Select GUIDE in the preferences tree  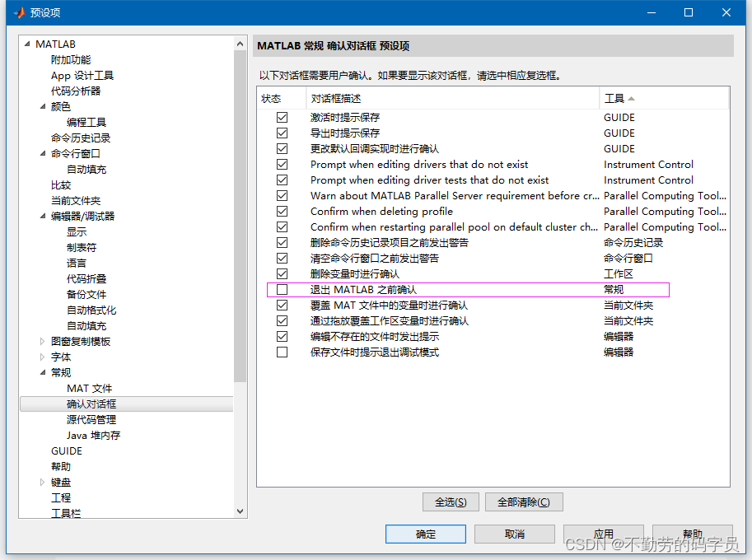(67, 451)
